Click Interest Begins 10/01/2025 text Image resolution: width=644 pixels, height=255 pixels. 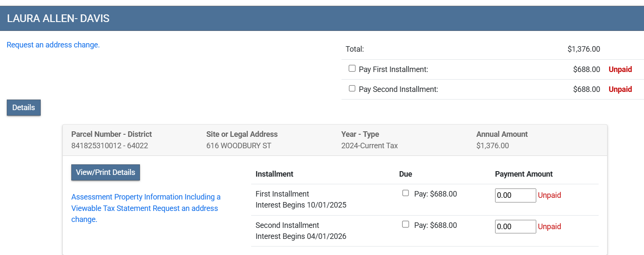[301, 205]
